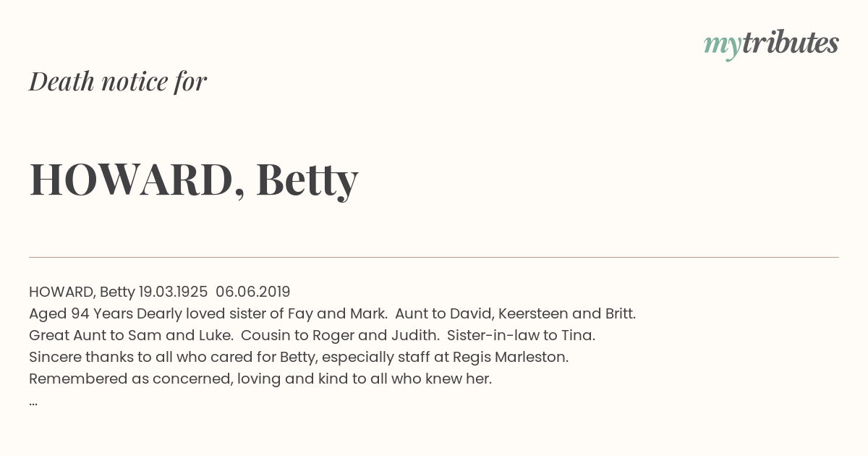Click the 'Sincere thanks' line mentioning Regis Marleston
Screen dimensions: 868x456
[x=299, y=357]
